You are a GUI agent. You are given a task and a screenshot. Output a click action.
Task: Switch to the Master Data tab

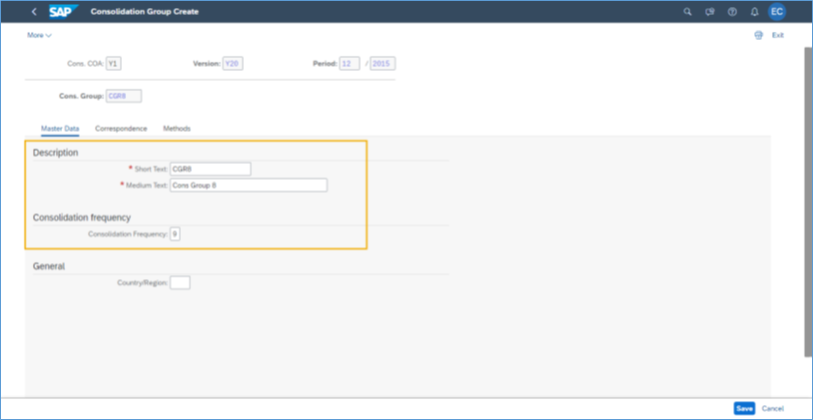click(60, 128)
